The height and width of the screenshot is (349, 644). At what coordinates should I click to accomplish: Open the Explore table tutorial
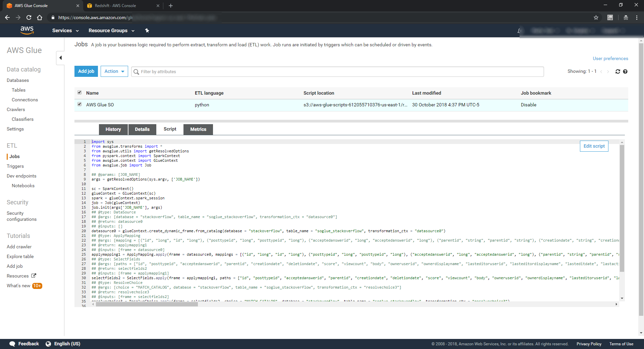(x=20, y=256)
